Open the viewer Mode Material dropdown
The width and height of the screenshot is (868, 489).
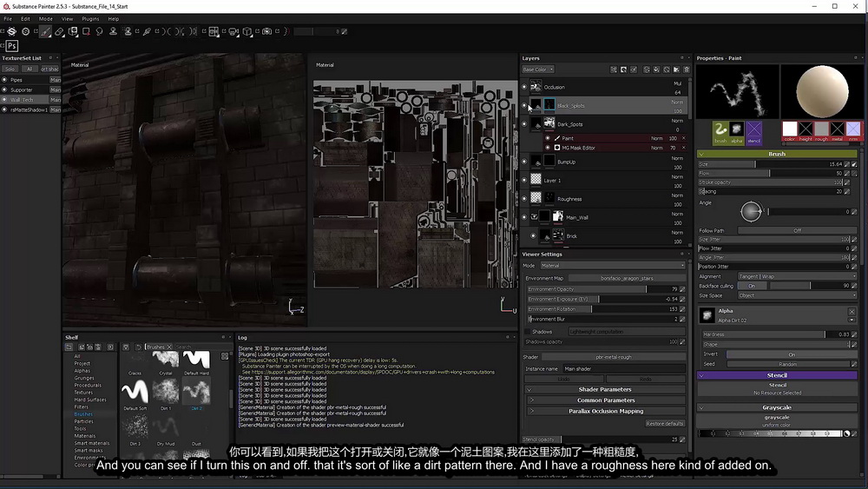click(612, 265)
